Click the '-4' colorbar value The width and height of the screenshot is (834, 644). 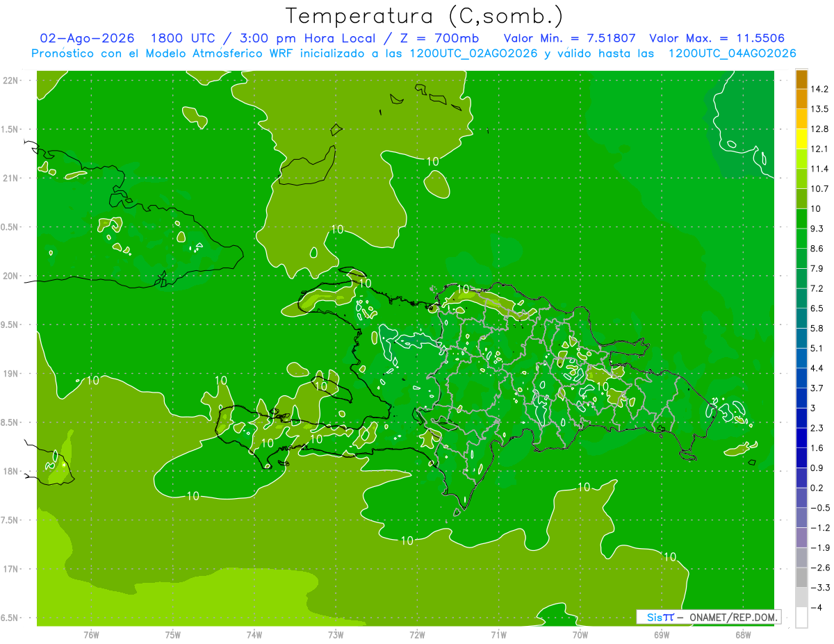(817, 608)
